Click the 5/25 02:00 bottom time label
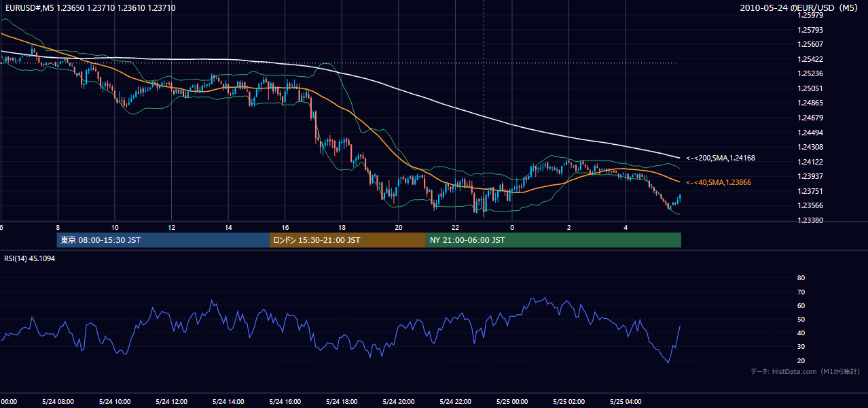Image resolution: width=868 pixels, height=408 pixels. click(569, 401)
